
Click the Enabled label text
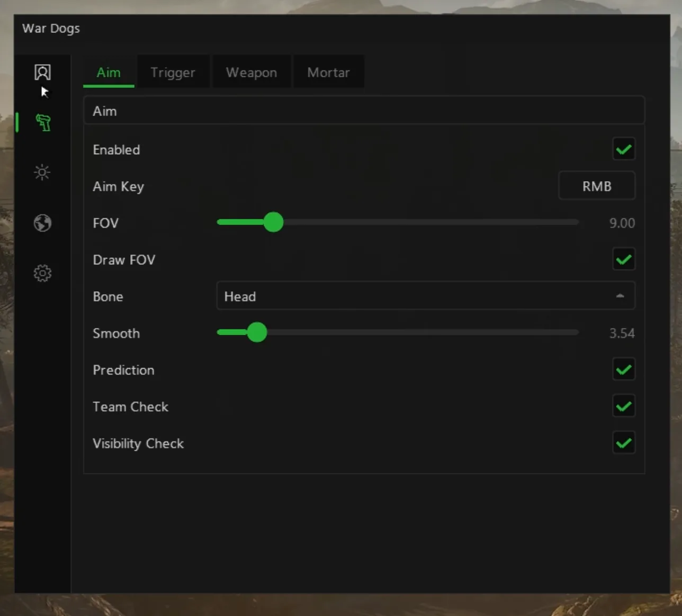[116, 150]
